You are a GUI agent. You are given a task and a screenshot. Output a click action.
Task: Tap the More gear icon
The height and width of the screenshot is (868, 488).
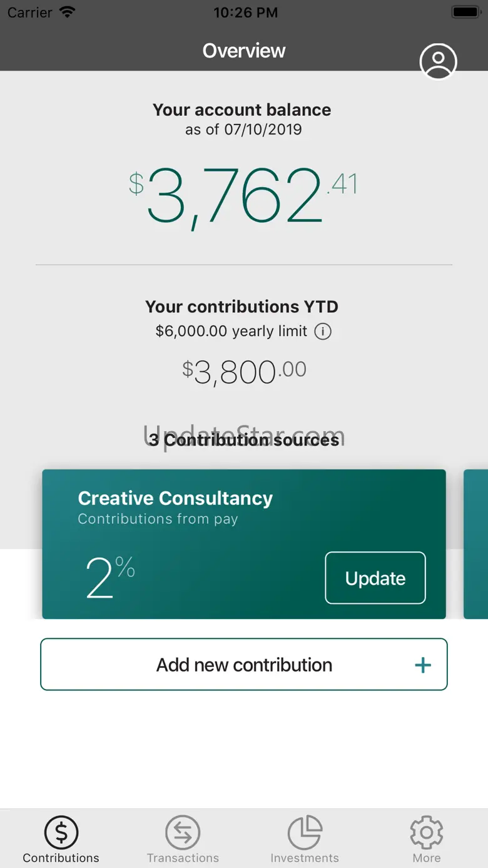[427, 832]
